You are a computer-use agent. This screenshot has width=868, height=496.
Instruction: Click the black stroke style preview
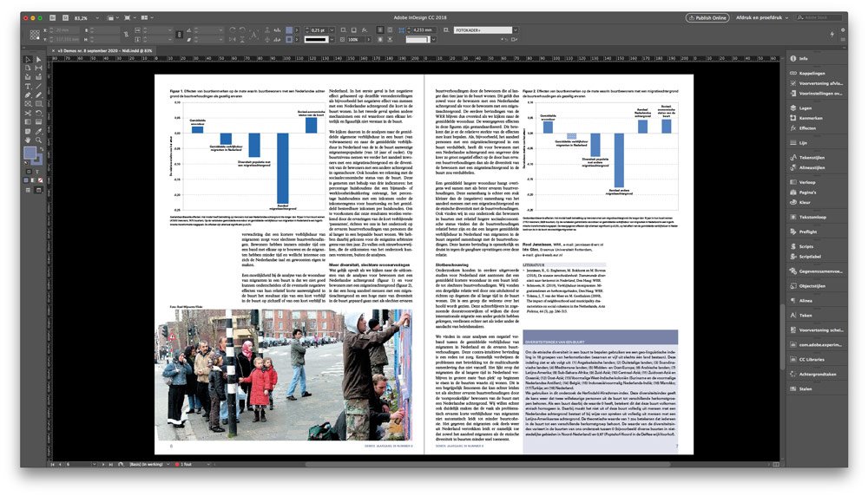[316, 39]
